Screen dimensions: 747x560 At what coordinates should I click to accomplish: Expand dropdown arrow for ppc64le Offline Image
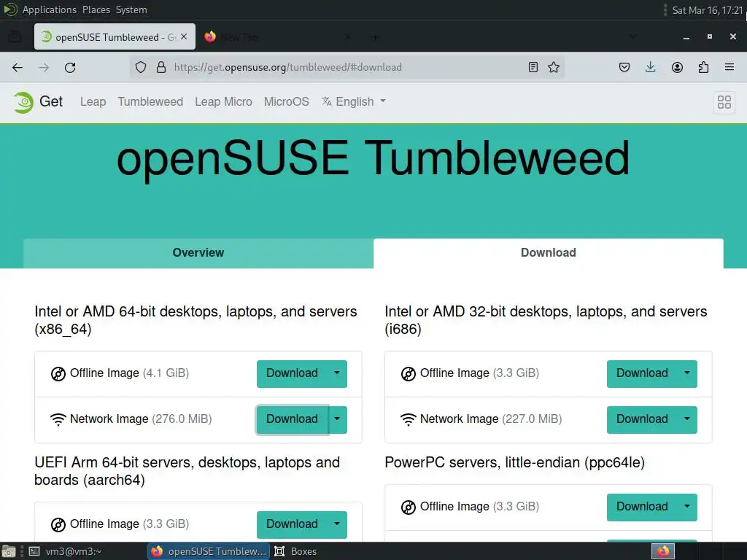point(687,507)
